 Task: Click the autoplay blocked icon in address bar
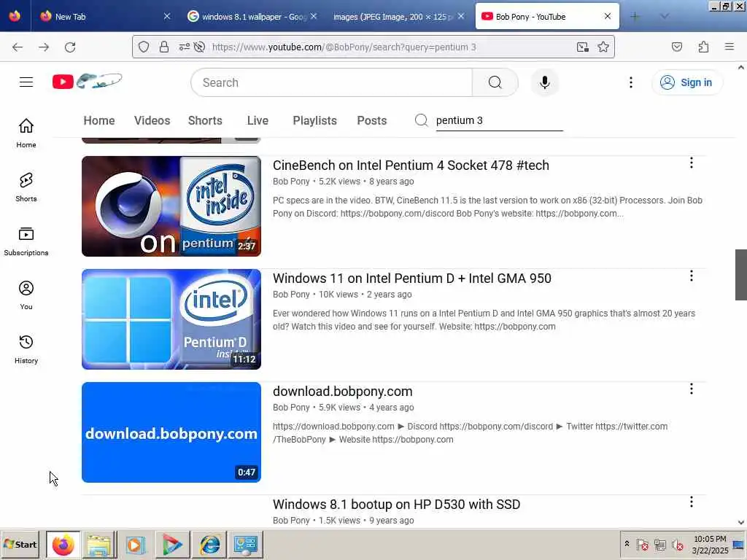click(200, 47)
